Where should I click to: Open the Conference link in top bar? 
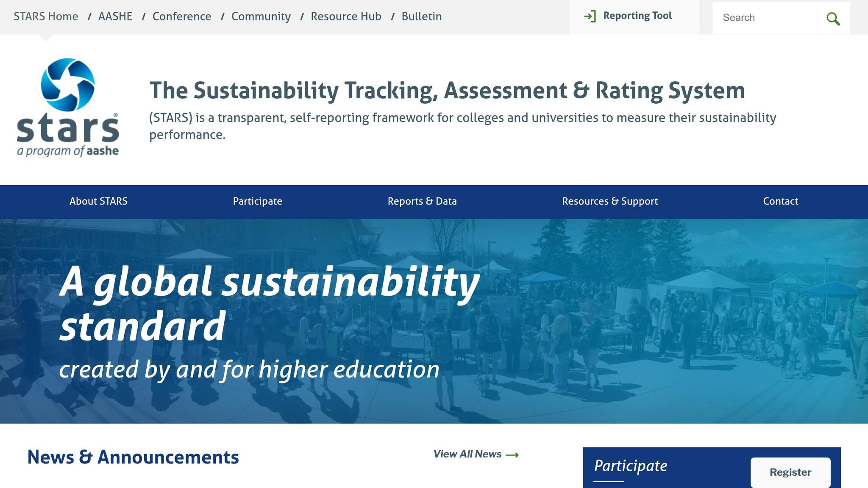[182, 17]
